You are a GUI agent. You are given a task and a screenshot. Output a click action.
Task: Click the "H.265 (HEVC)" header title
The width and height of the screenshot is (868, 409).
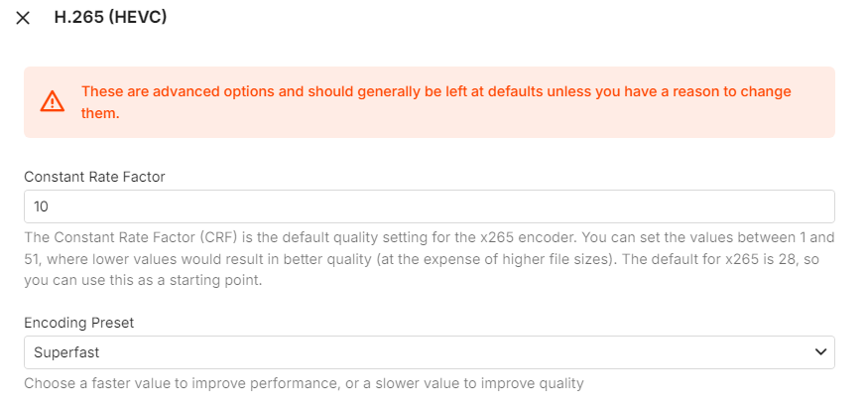click(110, 18)
